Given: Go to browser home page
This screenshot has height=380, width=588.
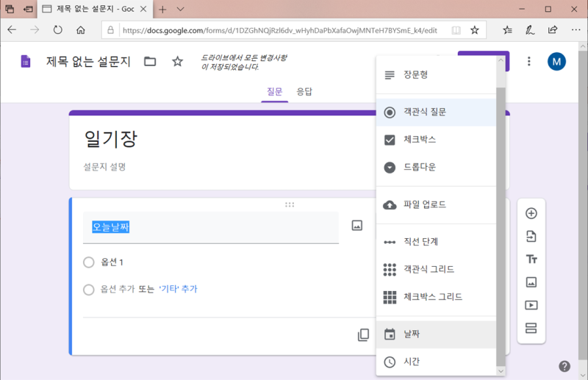Looking at the screenshot, I should click(x=81, y=30).
